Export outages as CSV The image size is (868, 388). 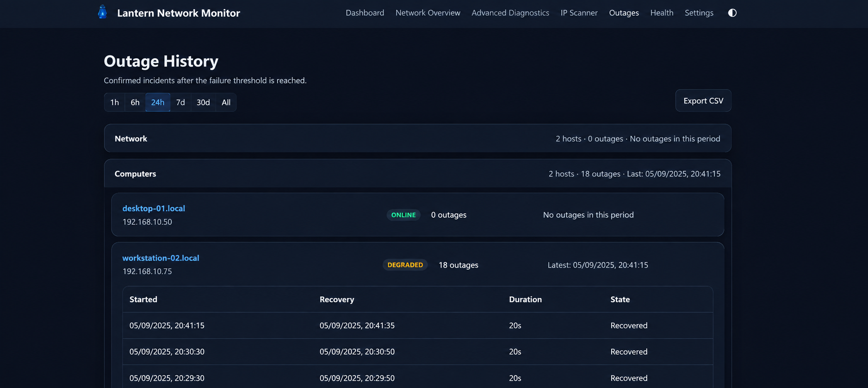pos(703,100)
